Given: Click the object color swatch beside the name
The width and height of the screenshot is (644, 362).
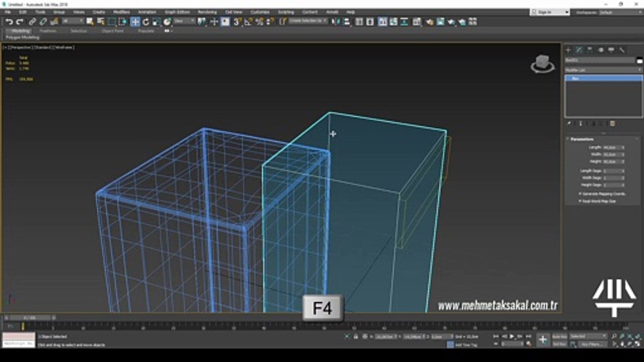Looking at the screenshot, I should tap(639, 60).
